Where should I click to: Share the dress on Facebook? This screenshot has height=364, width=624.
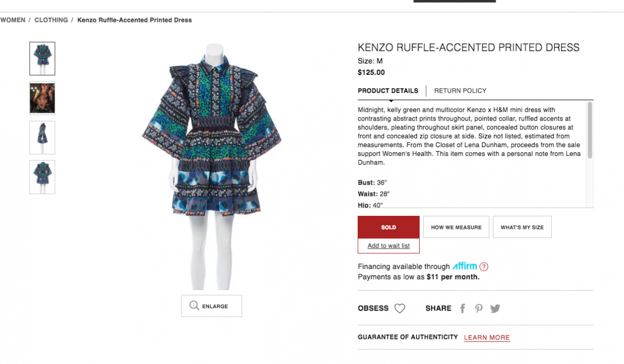point(462,308)
